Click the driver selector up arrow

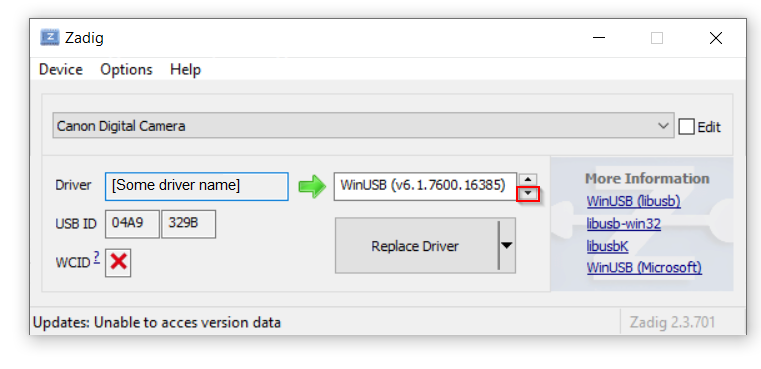(x=528, y=179)
